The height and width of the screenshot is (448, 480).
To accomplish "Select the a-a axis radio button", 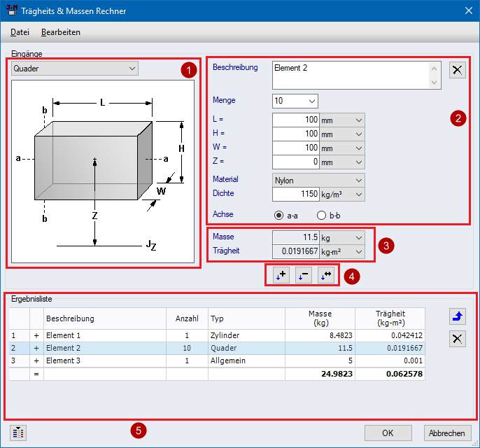I will click(x=279, y=215).
